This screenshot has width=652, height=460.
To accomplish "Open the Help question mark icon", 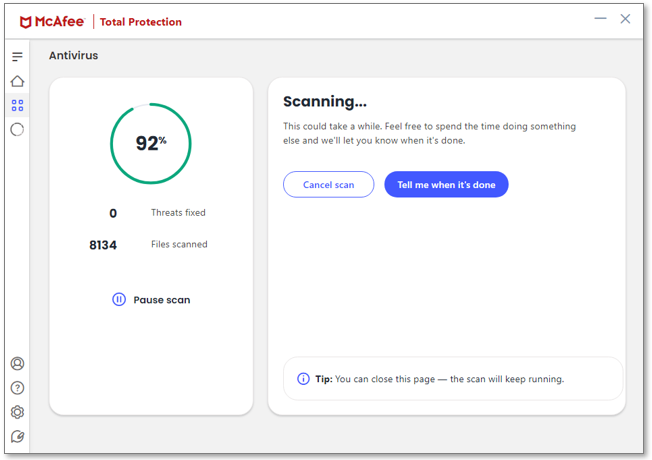I will point(17,388).
